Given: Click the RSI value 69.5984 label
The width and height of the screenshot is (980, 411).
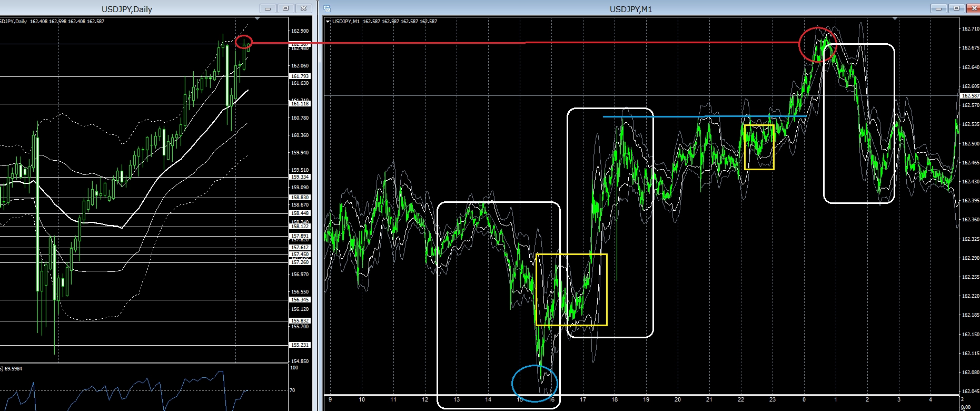Looking at the screenshot, I should click(13, 369).
